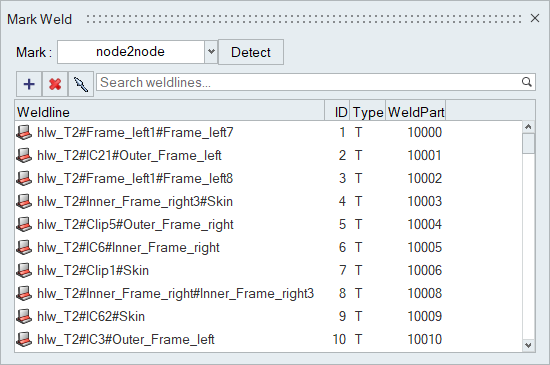Click the list scrollbar down arrow

coord(528,345)
